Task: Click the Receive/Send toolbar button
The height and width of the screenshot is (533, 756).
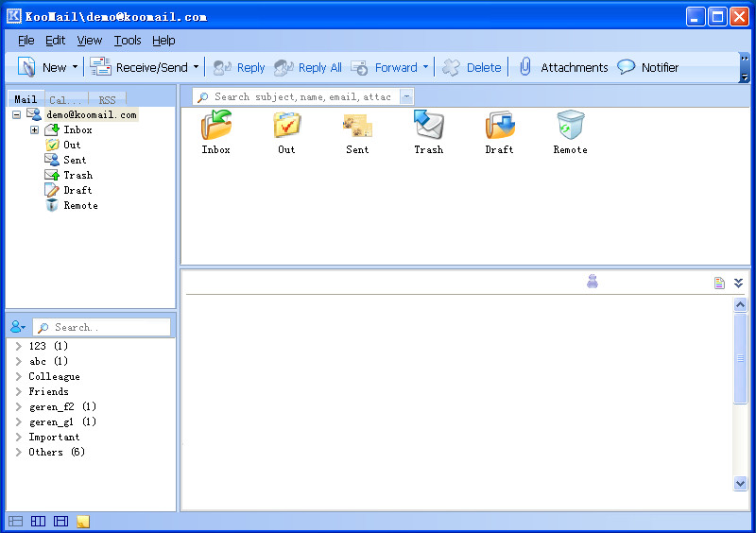Action: coord(139,67)
